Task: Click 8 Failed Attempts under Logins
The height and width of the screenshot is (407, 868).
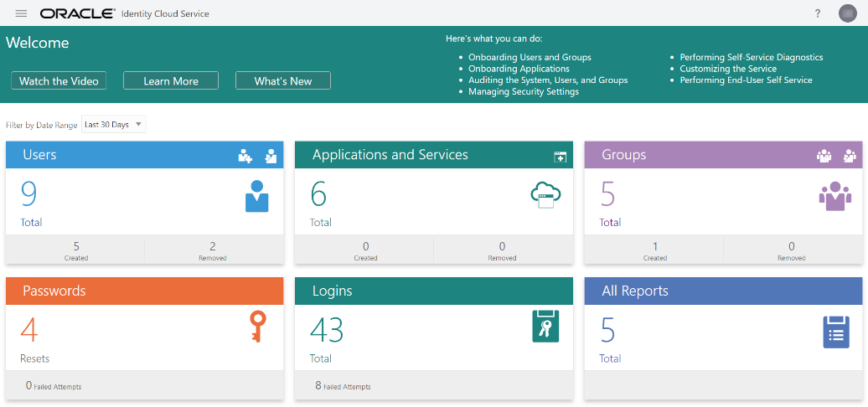Action: coord(344,385)
